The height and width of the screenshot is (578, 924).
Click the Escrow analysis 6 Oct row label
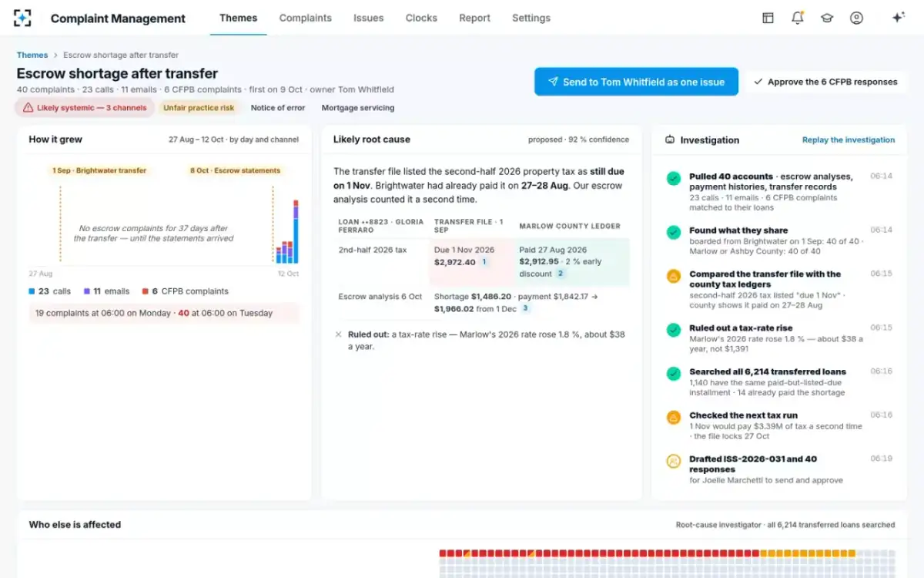pyautogui.click(x=380, y=296)
